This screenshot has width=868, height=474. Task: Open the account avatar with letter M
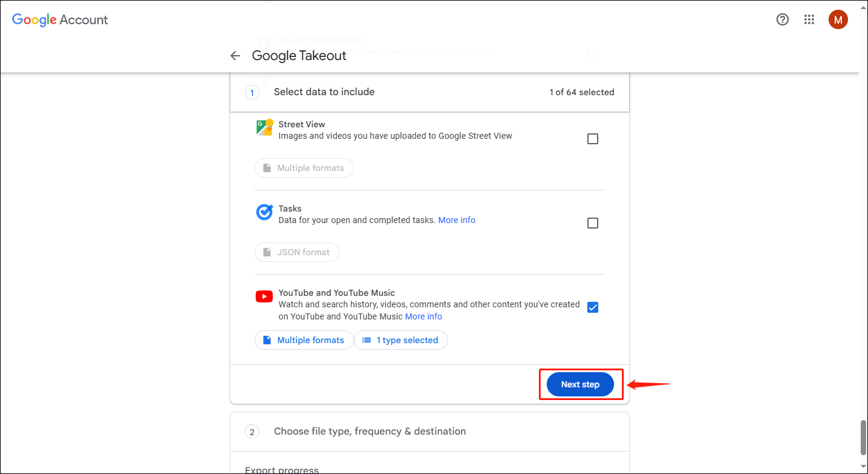838,19
